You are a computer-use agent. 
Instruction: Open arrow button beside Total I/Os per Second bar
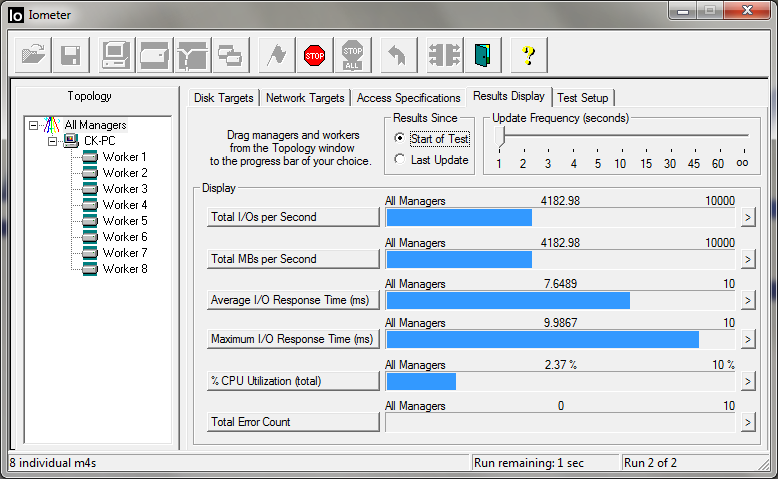746,218
